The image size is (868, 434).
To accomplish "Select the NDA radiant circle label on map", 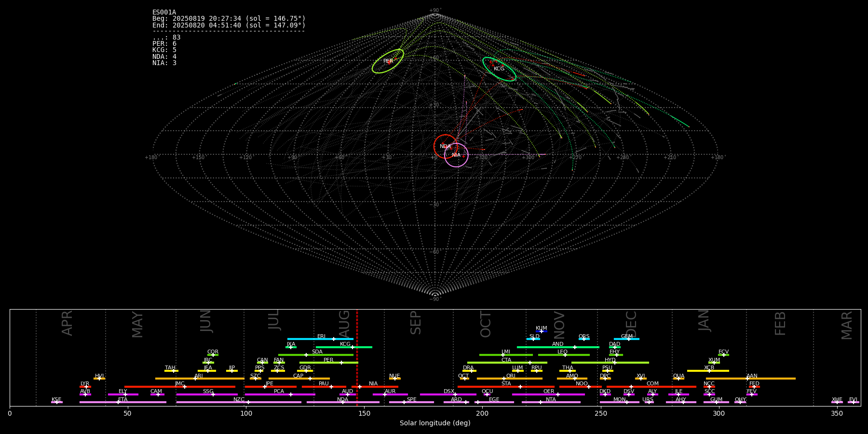I will pyautogui.click(x=445, y=147).
